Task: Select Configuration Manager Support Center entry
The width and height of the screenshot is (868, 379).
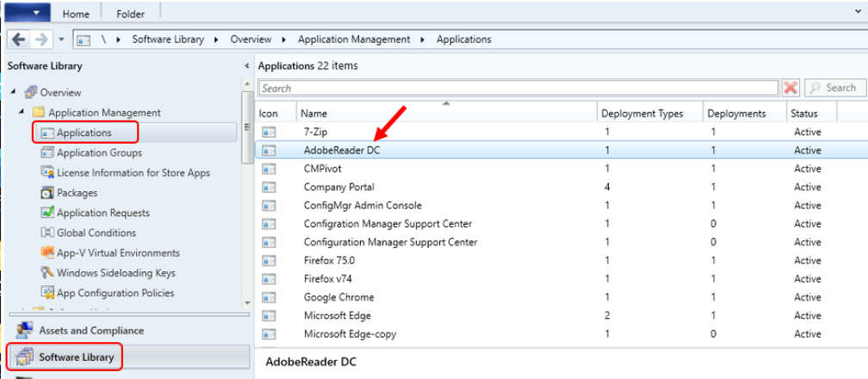Action: (390, 242)
